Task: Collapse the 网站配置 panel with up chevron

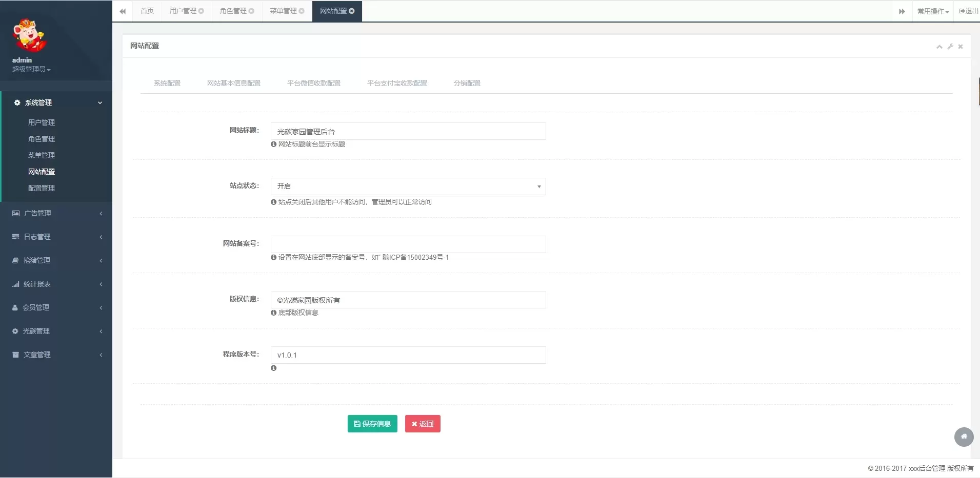Action: pyautogui.click(x=939, y=46)
